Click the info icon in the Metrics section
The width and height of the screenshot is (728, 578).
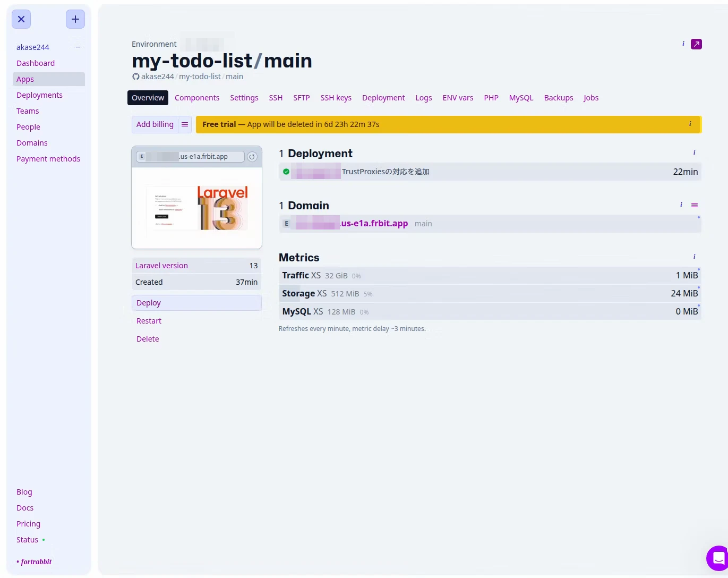[695, 257]
